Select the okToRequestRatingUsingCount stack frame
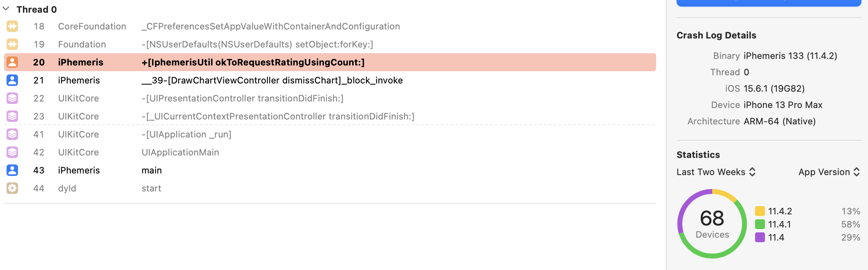Viewport: 868px width, 270px height. [330, 62]
